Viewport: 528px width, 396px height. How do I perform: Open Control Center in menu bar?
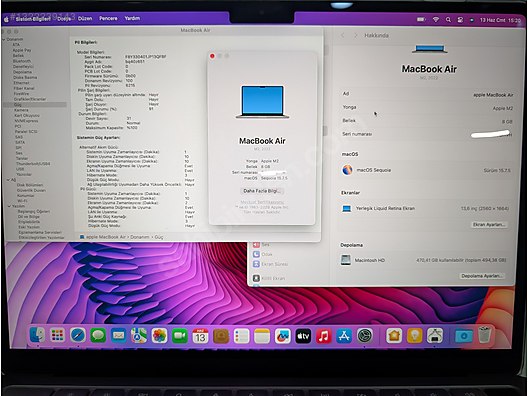[x=460, y=20]
